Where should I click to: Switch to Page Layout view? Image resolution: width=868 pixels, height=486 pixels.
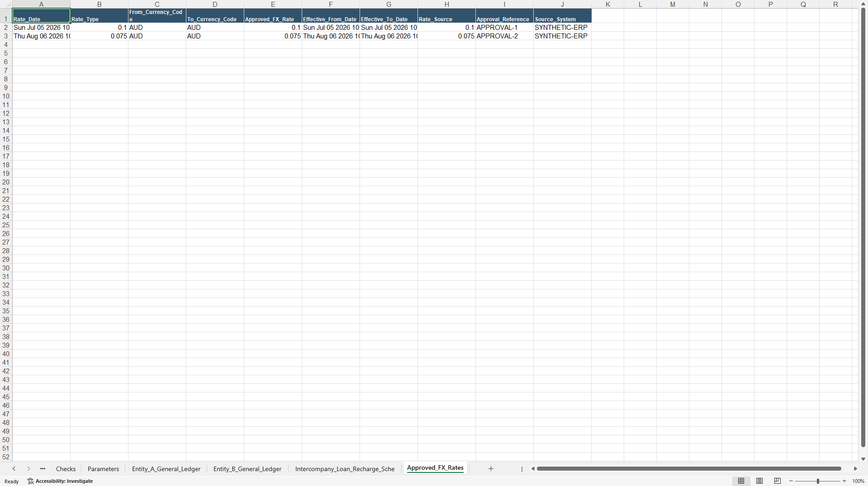pyautogui.click(x=759, y=481)
